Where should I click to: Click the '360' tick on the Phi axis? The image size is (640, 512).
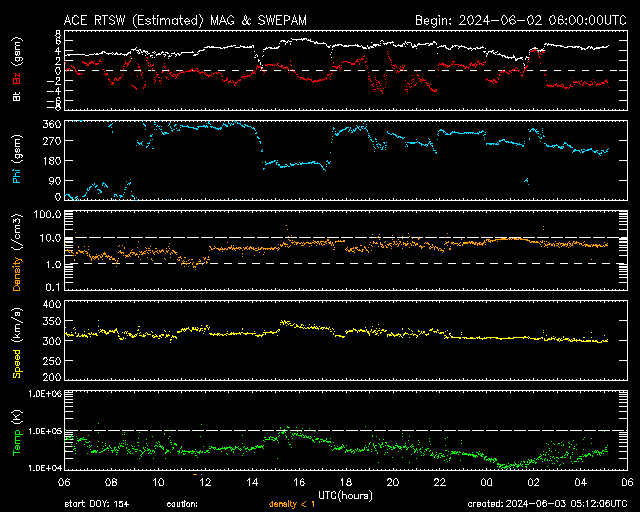(52, 124)
